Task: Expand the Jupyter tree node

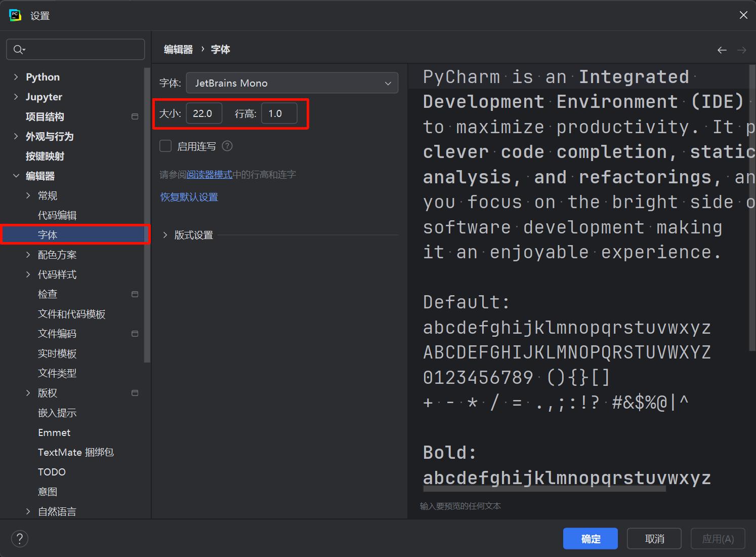Action: [16, 97]
